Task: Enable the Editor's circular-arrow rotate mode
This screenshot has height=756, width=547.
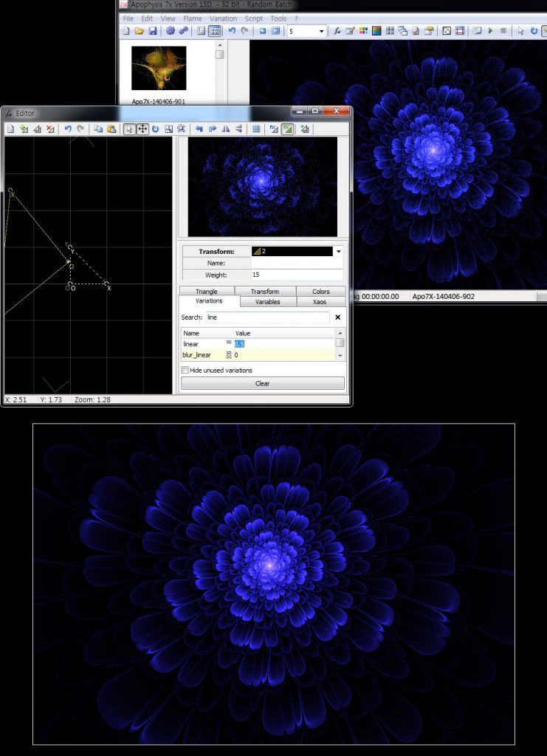Action: click(x=155, y=128)
